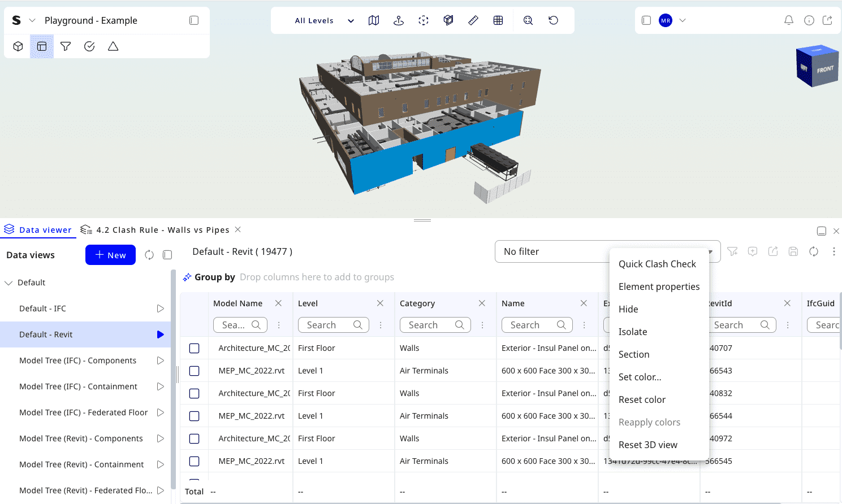The image size is (842, 504).
Task: Click the triangle issues icon
Action: 113,46
